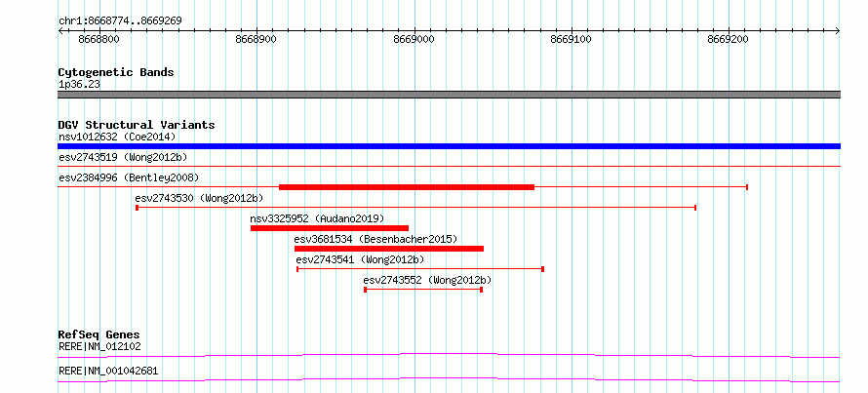Click the red esv3681534 variant bar
The width and height of the screenshot is (868, 393).
[x=389, y=249]
